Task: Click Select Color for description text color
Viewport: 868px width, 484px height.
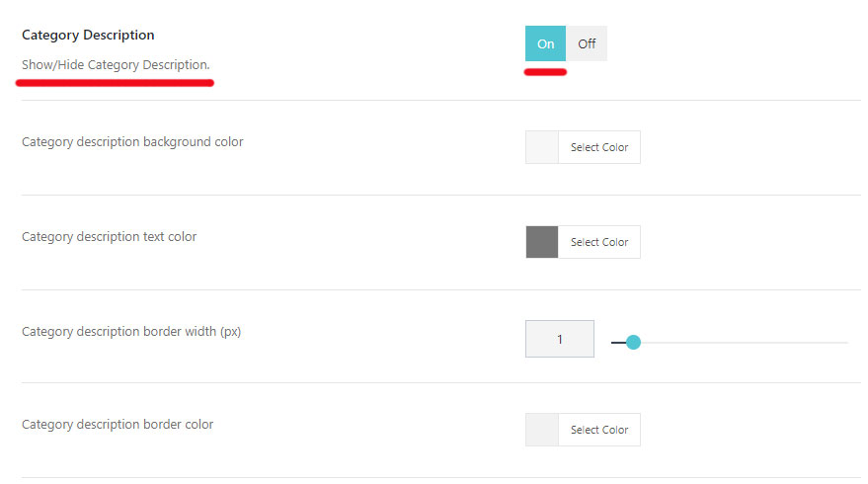Action: [x=599, y=242]
